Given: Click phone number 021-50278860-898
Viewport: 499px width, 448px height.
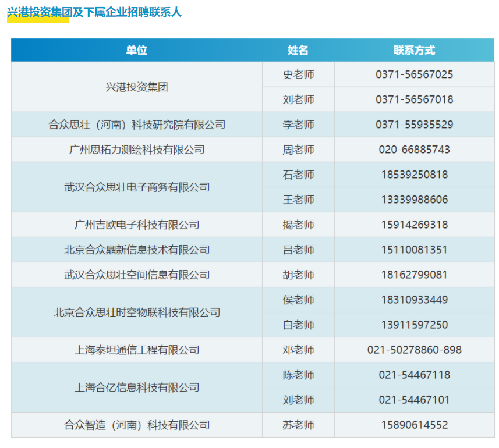Looking at the screenshot, I should (x=415, y=350).
